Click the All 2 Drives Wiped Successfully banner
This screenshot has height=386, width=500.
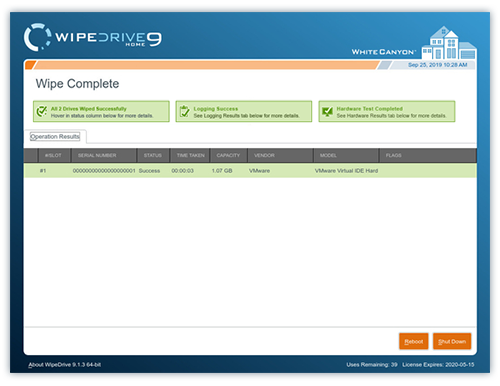(x=101, y=112)
